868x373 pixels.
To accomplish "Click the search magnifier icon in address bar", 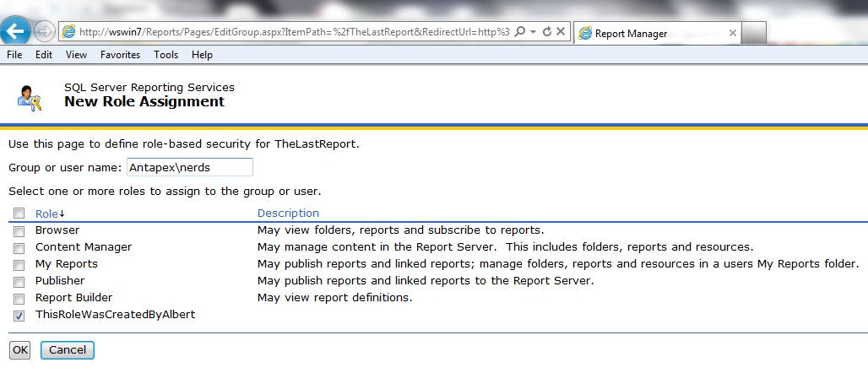I will [519, 32].
